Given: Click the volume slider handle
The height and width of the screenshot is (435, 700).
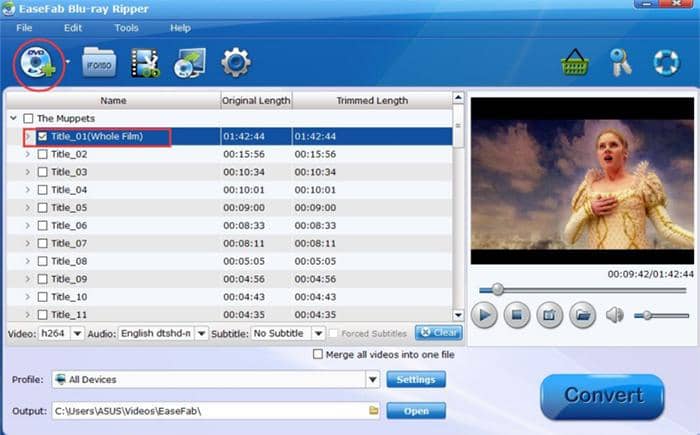Looking at the screenshot, I should pos(646,316).
